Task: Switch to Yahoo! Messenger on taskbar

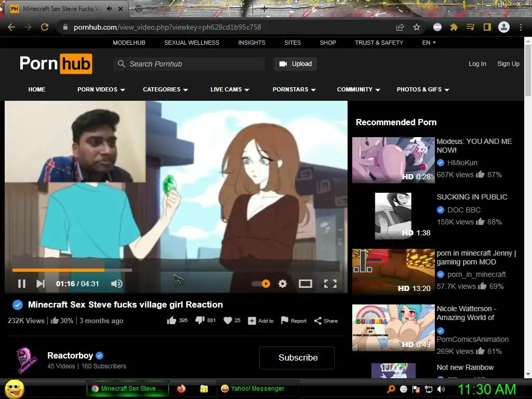Action: coord(257,389)
